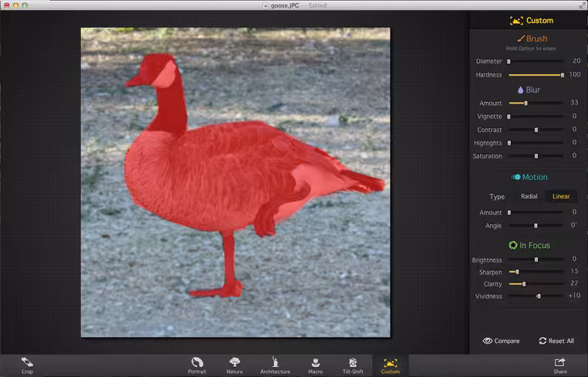
Task: Choose Radial motion type
Action: coord(529,196)
